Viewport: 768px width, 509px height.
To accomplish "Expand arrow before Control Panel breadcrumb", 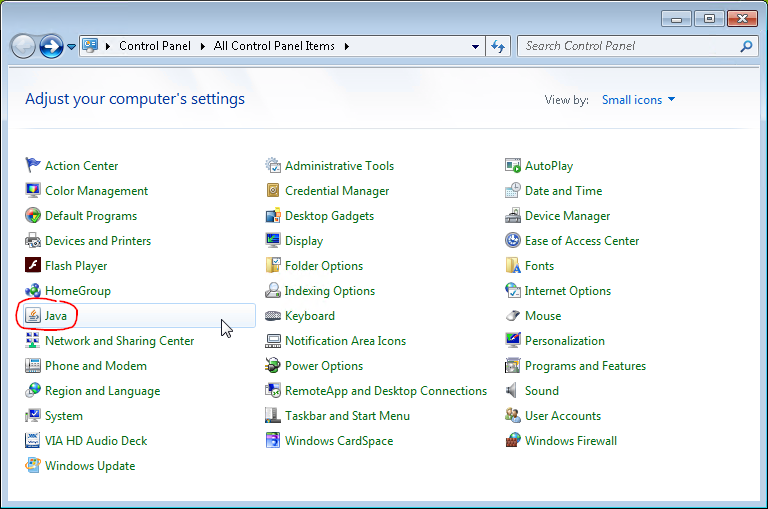I will tap(108, 46).
